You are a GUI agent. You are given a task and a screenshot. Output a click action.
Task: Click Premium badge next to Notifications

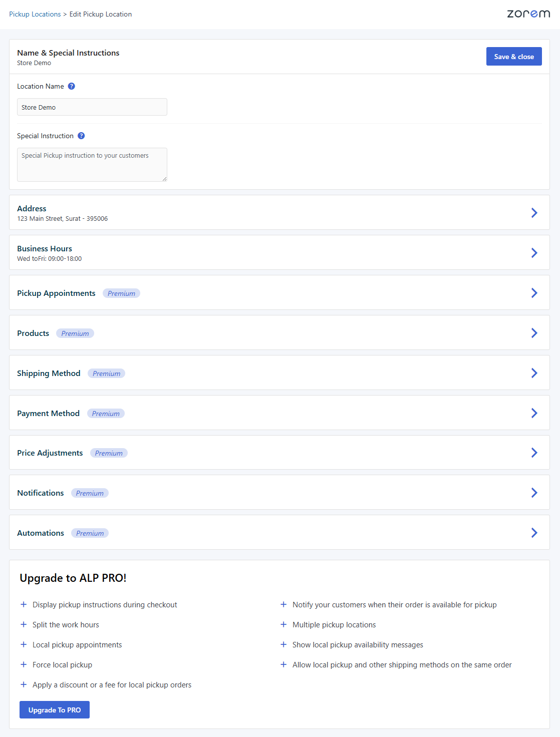point(90,493)
